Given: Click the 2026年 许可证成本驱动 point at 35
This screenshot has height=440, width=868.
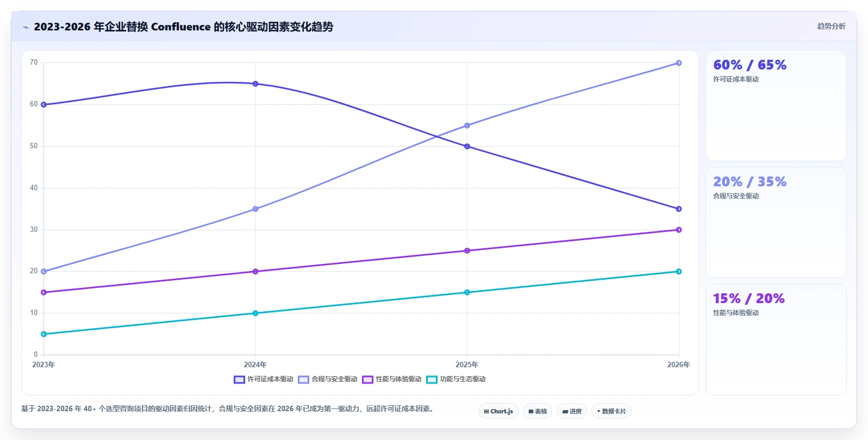Looking at the screenshot, I should pyautogui.click(x=679, y=209).
